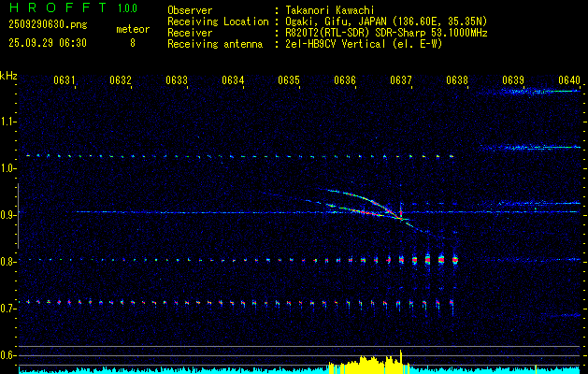588x374 pixels.
Task: Click the 0.7 kHz axis label
Action: click(x=7, y=309)
